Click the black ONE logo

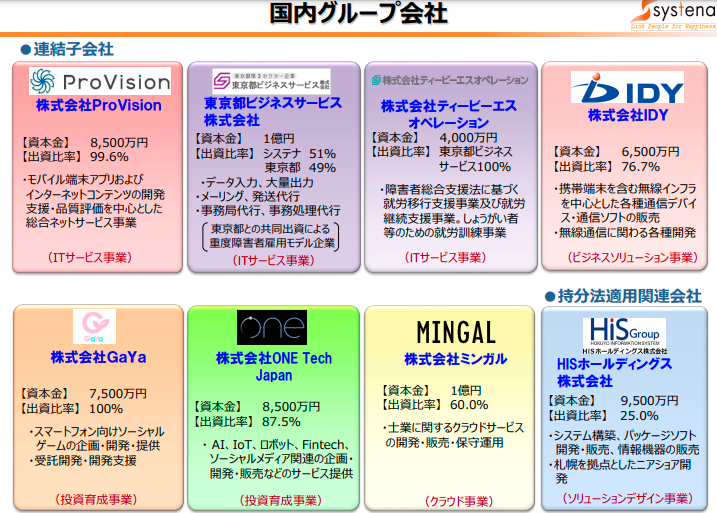272,327
